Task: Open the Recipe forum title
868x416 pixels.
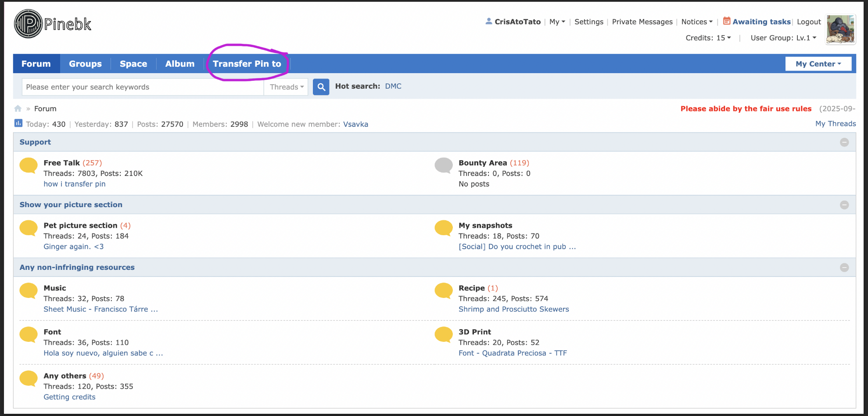Action: (472, 288)
